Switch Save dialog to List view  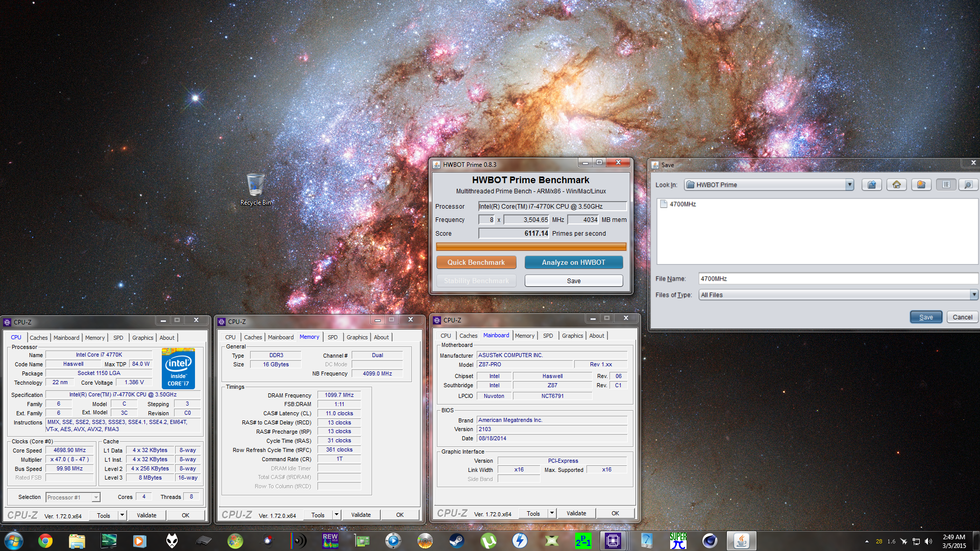click(946, 185)
